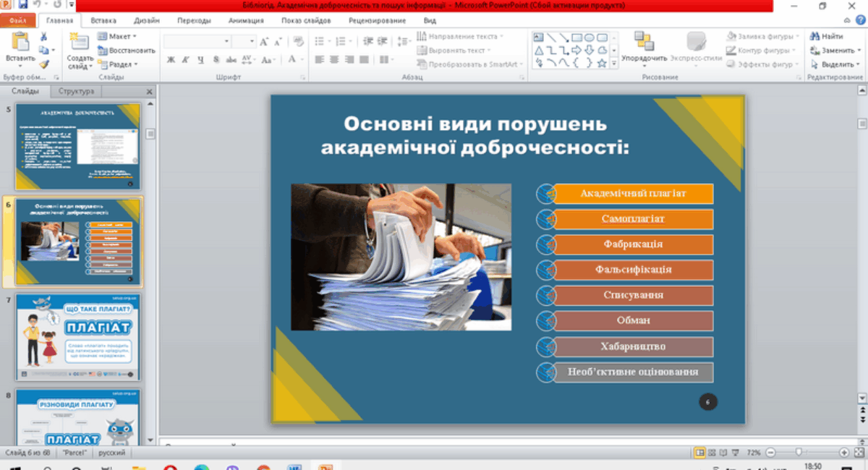Open Переходы ribbon tab
The image size is (868, 470).
coord(194,21)
